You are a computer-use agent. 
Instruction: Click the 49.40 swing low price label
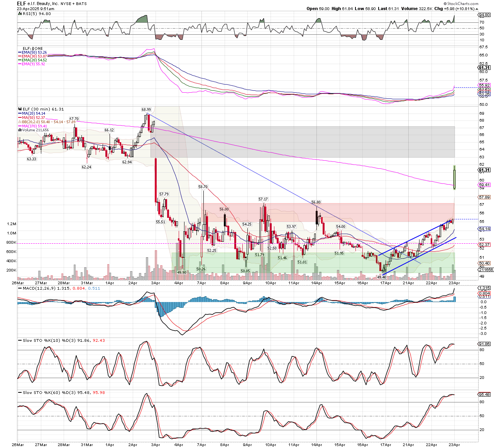click(382, 277)
